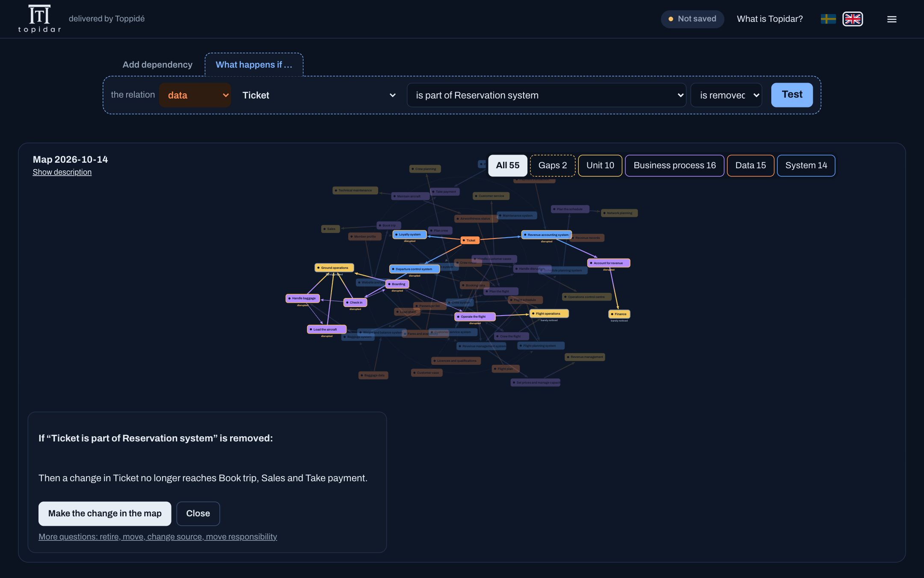The height and width of the screenshot is (578, 924).
Task: Click the Test button
Action: click(792, 95)
